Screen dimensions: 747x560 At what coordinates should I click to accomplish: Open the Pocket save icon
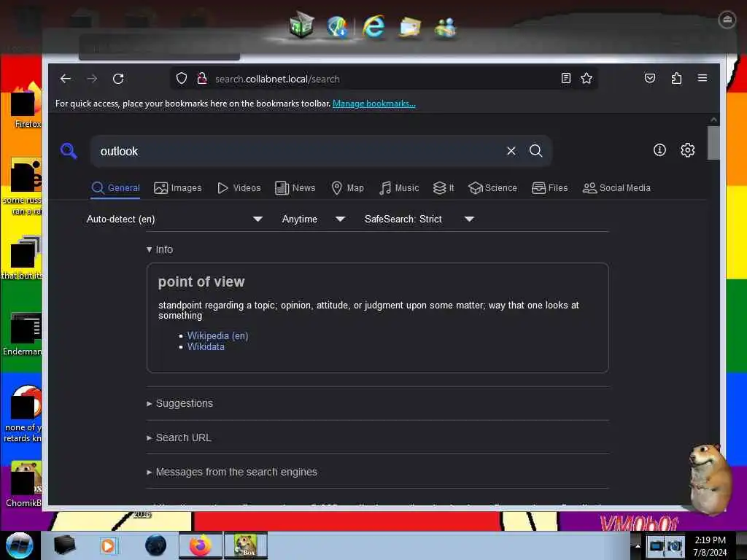click(x=650, y=78)
